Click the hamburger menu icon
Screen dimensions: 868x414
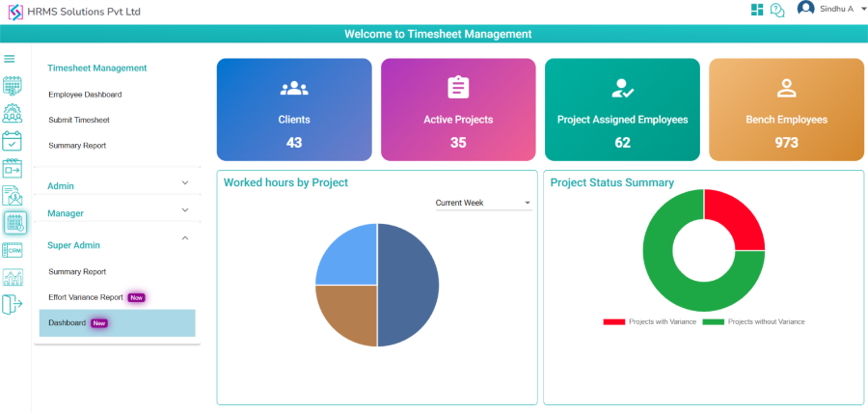(10, 60)
